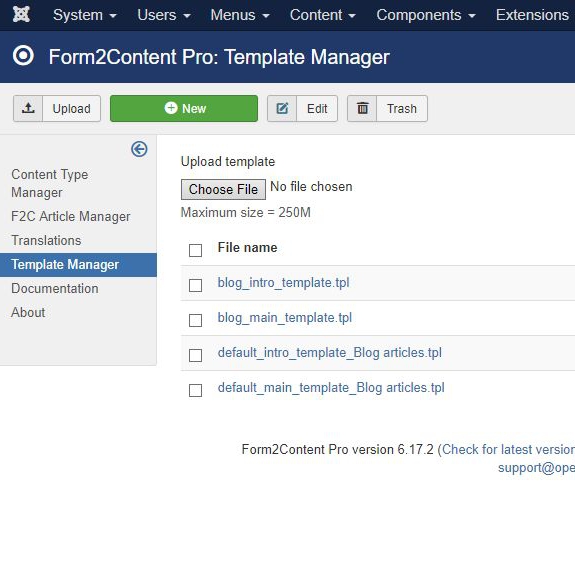This screenshot has width=575, height=575.
Task: Open default_main_template_Blog articles.tpl link
Action: (x=331, y=388)
